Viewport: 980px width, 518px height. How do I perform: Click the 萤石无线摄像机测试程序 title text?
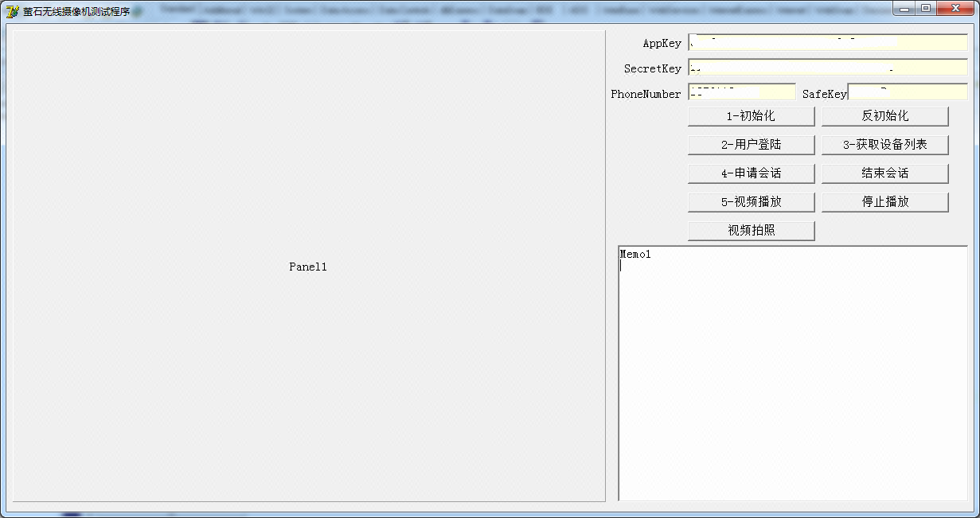tap(76, 12)
